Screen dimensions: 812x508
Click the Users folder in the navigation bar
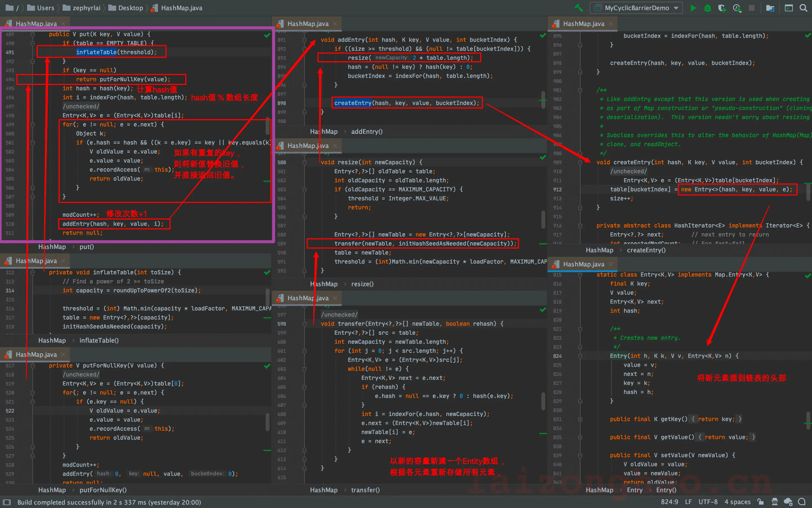pos(41,8)
